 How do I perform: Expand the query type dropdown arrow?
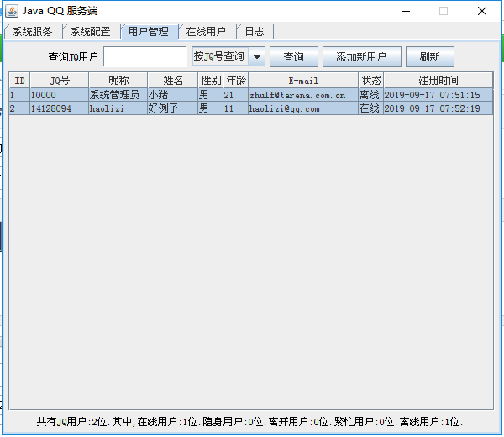click(257, 56)
